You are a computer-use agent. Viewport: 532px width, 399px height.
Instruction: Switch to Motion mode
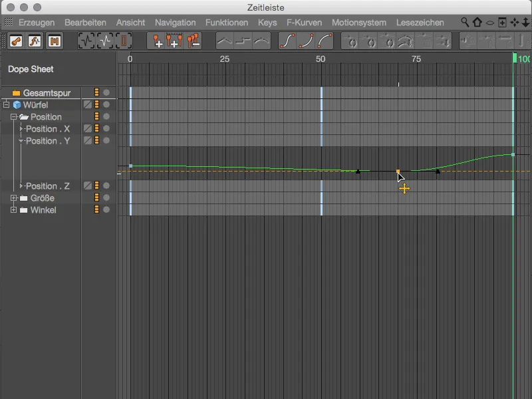click(55, 41)
